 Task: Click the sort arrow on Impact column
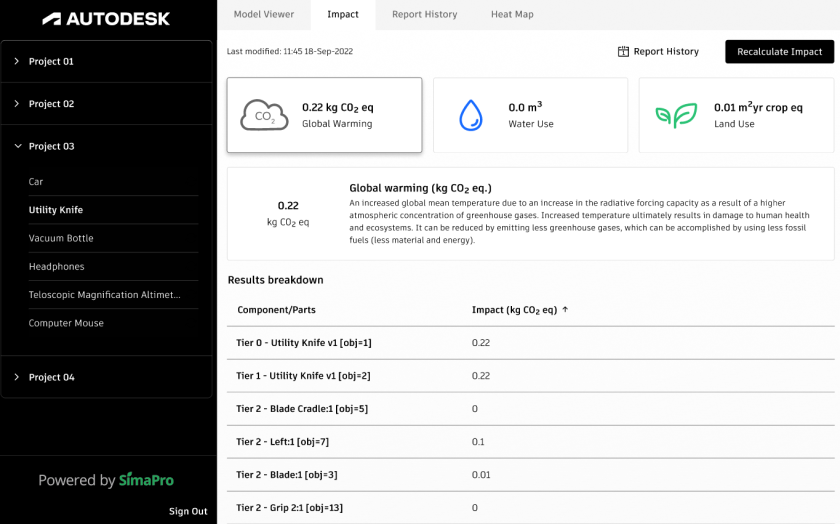[565, 310]
